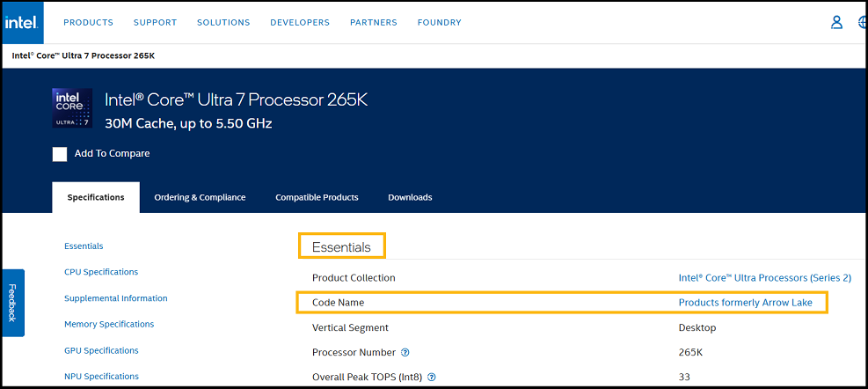Jump to CPU Specifications section
The image size is (868, 389).
click(101, 272)
